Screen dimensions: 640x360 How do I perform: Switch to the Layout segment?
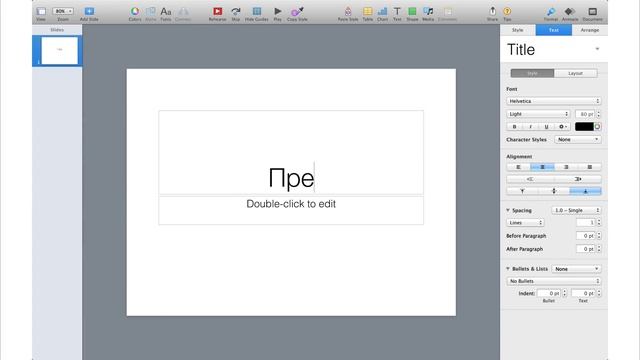pyautogui.click(x=576, y=73)
